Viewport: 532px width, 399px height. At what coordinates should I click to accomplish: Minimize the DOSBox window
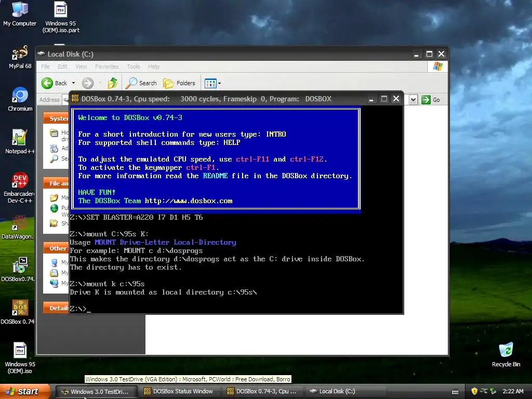pos(371,99)
